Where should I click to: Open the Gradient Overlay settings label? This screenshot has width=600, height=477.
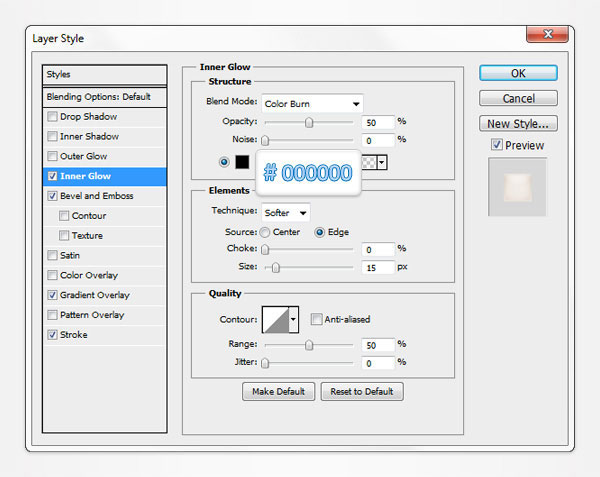pos(95,295)
